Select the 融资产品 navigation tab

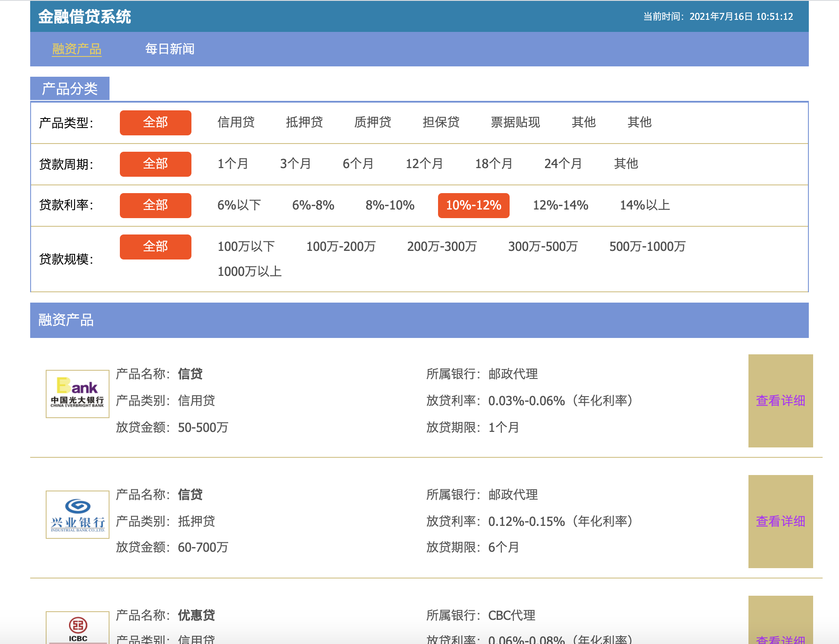[x=76, y=49]
